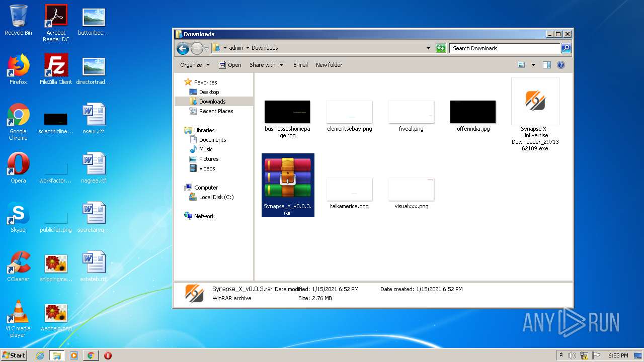Change view using the views icon
Viewport: 644px width, 362px height.
click(521, 65)
